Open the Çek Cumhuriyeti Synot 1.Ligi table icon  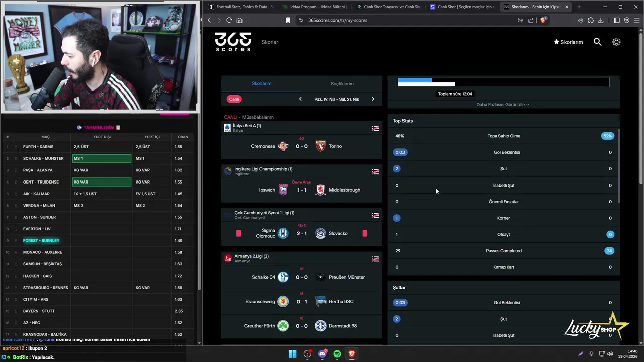375,215
